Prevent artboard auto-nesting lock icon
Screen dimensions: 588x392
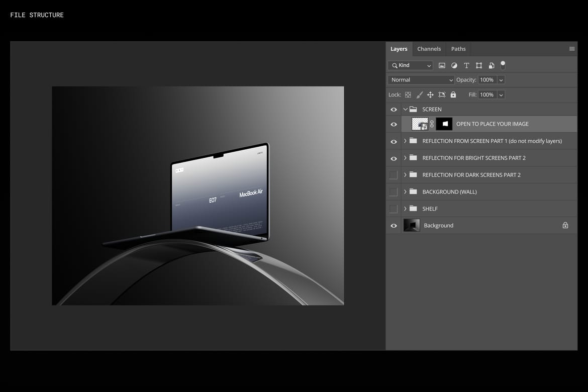pyautogui.click(x=442, y=95)
